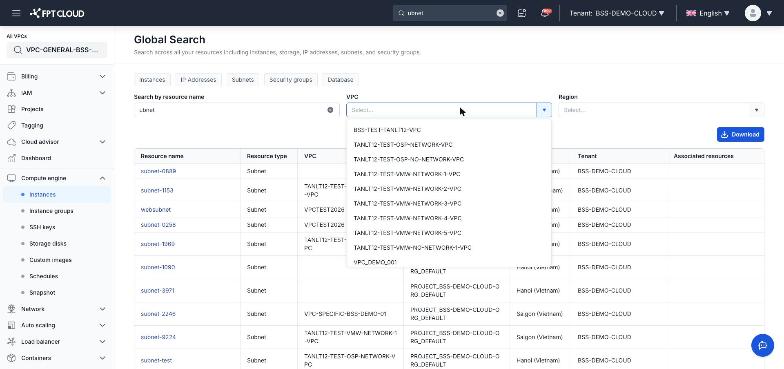The image size is (784, 369).
Task: Click the Billing sidebar icon
Action: pos(12,76)
